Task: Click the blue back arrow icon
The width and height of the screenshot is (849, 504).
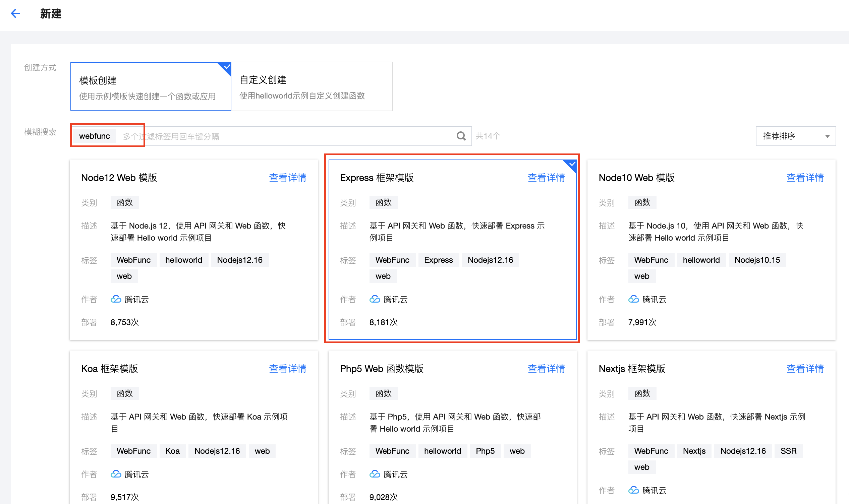Action: coord(16,14)
